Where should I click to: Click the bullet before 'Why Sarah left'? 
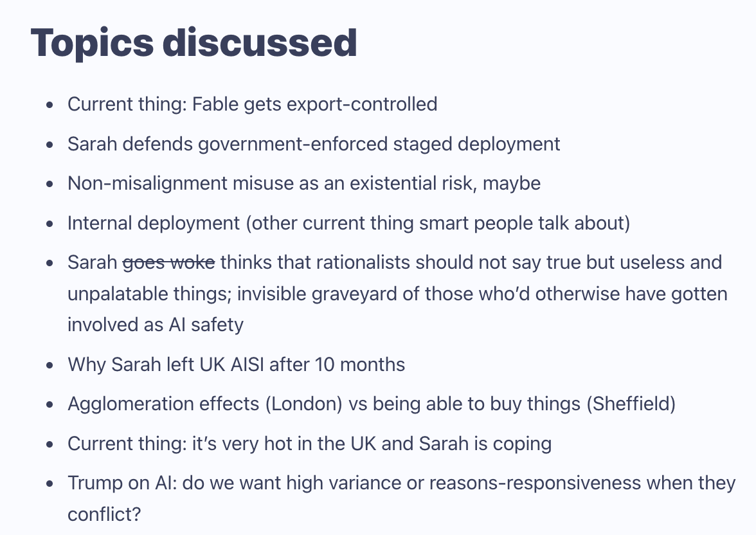tap(49, 365)
